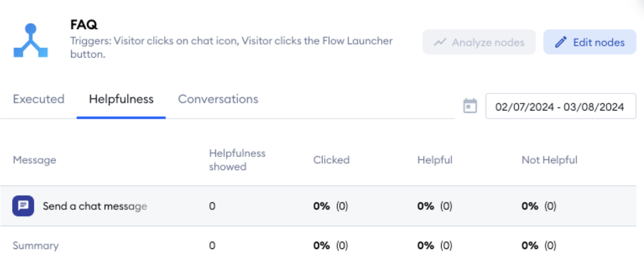Open the Executed tab

[x=39, y=99]
